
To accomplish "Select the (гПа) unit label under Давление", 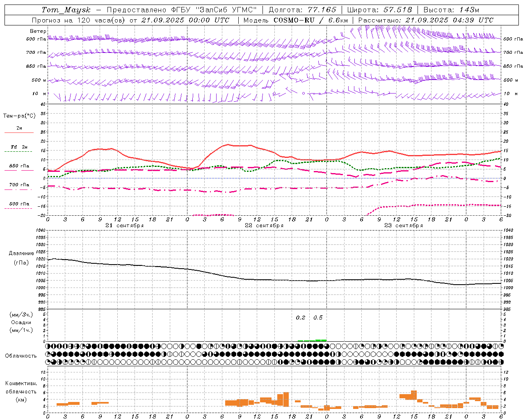I will point(21,262).
